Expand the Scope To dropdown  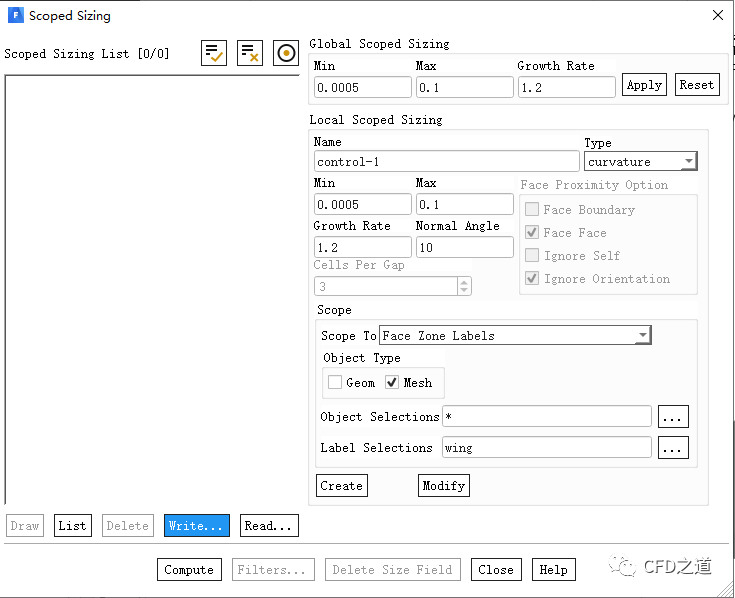[516, 335]
